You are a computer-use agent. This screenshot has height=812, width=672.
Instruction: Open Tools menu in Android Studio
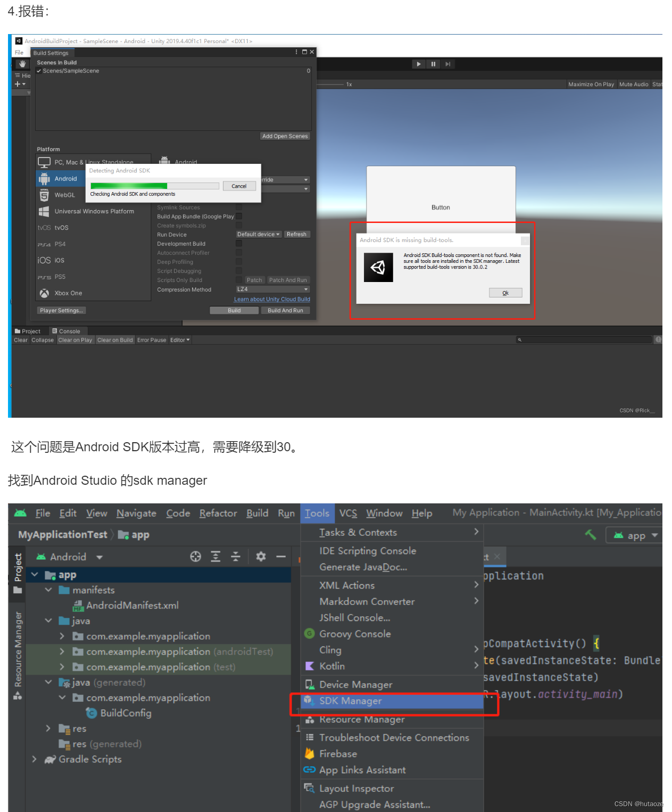click(x=317, y=513)
